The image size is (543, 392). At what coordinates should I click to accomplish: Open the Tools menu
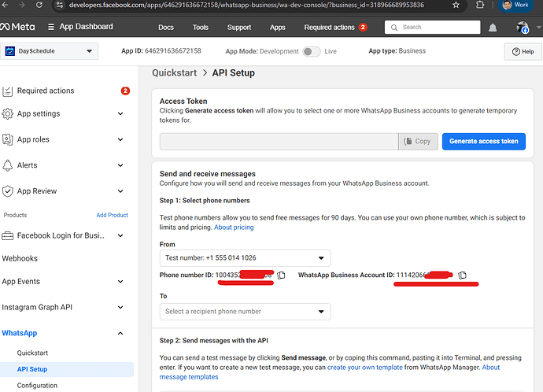(201, 28)
